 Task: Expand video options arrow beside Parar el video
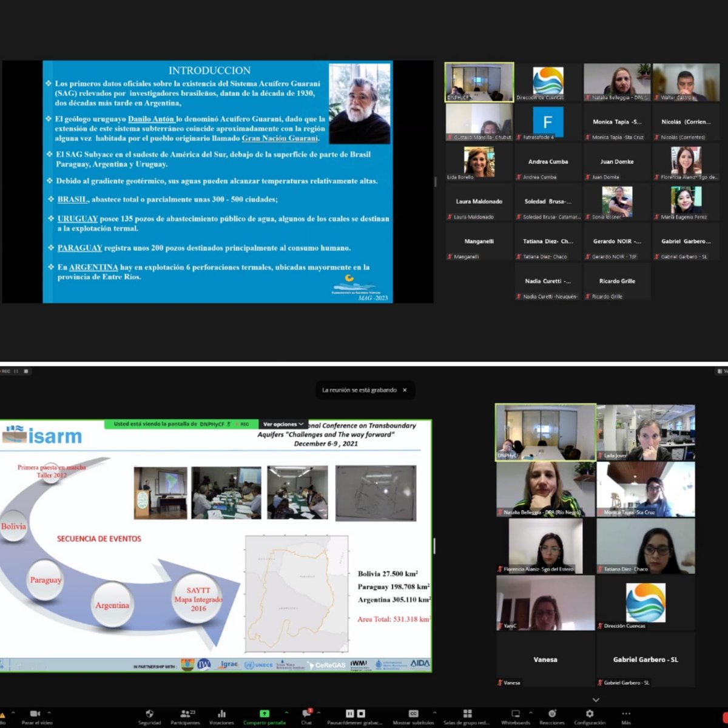pyautogui.click(x=49, y=713)
